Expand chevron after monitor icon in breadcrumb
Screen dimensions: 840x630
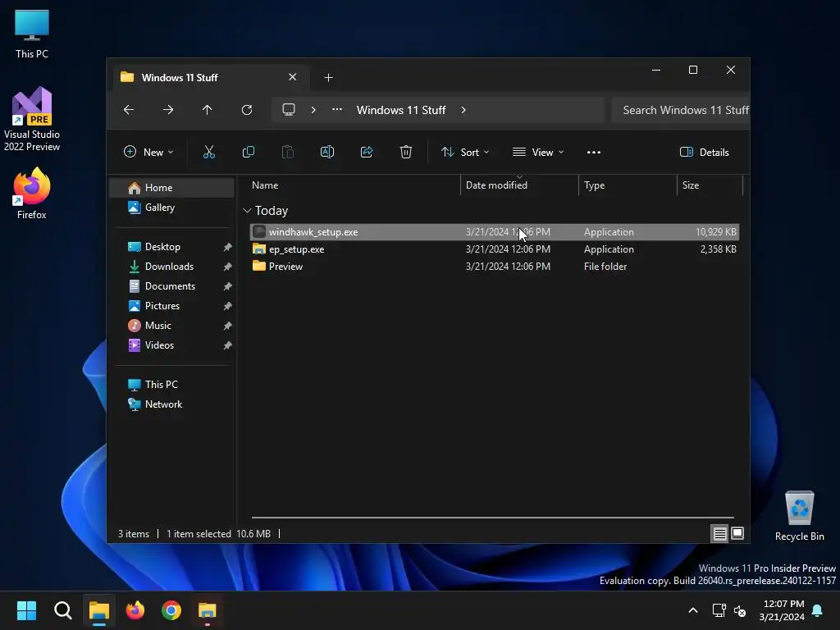[x=313, y=110]
